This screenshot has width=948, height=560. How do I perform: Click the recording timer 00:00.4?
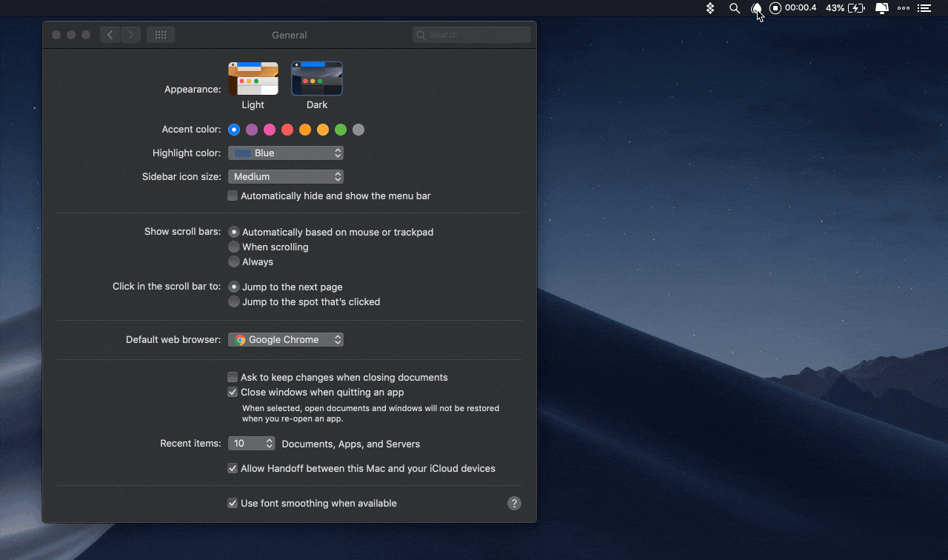801,8
